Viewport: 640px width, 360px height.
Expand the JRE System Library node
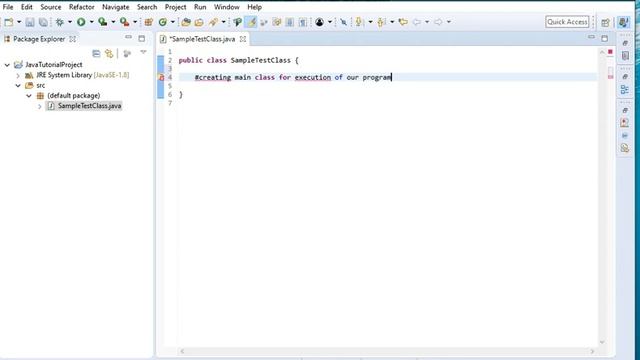coord(18,76)
